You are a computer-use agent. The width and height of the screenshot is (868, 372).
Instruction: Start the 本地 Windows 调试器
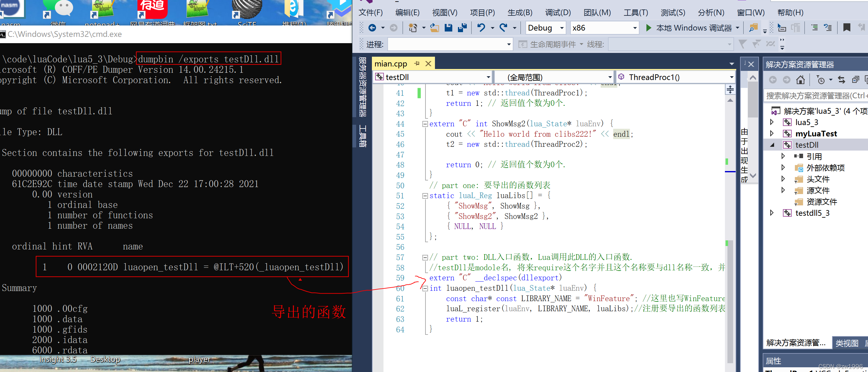coord(690,28)
